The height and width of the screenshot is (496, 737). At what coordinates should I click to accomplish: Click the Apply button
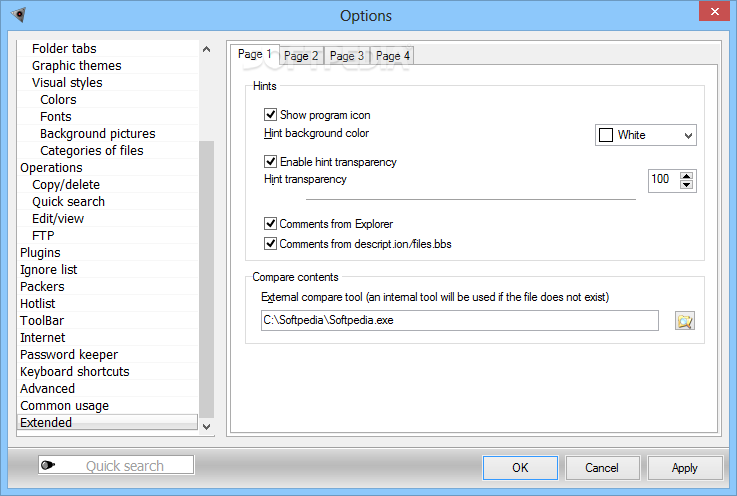(x=684, y=468)
